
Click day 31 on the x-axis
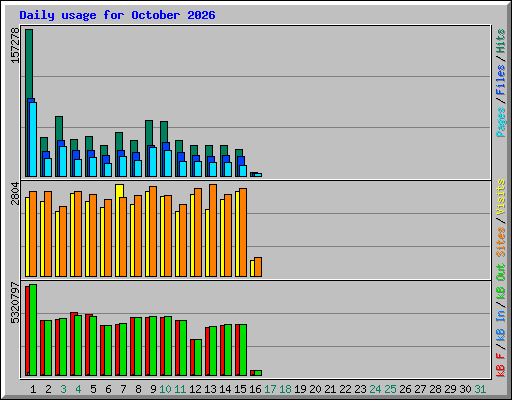coord(480,389)
